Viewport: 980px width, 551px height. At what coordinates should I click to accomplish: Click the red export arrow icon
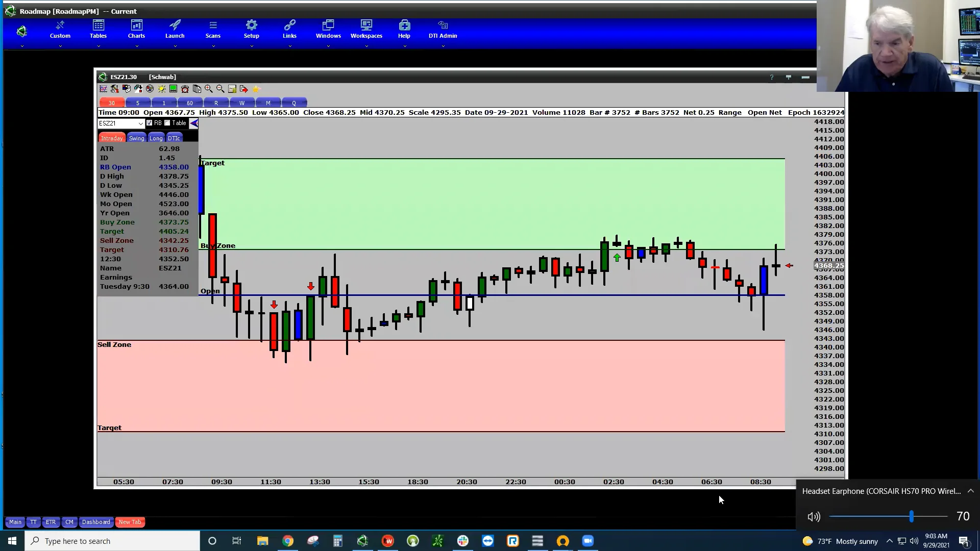pos(244,89)
